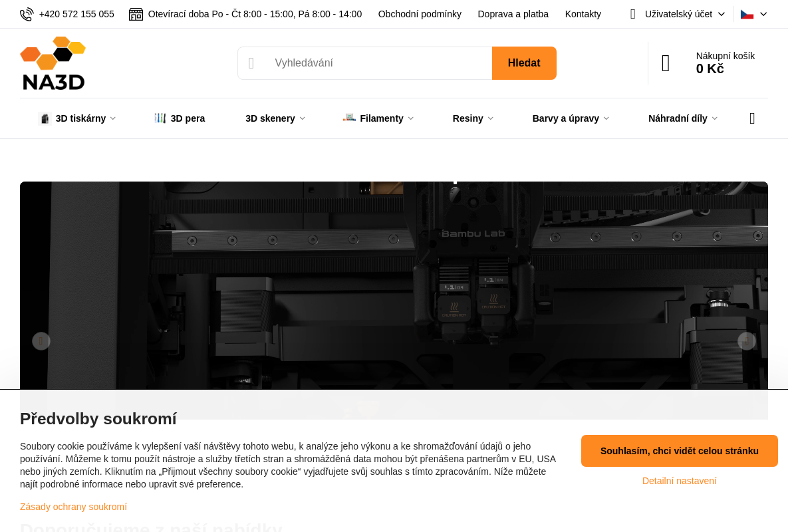Open the Náhradní díly menu
The height and width of the screenshot is (532, 798).
678,118
